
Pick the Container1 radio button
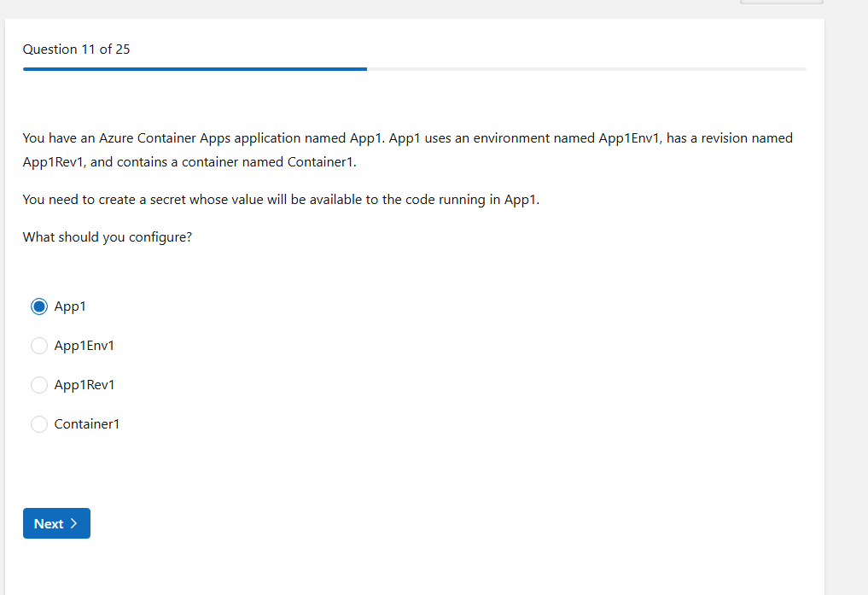pos(39,424)
